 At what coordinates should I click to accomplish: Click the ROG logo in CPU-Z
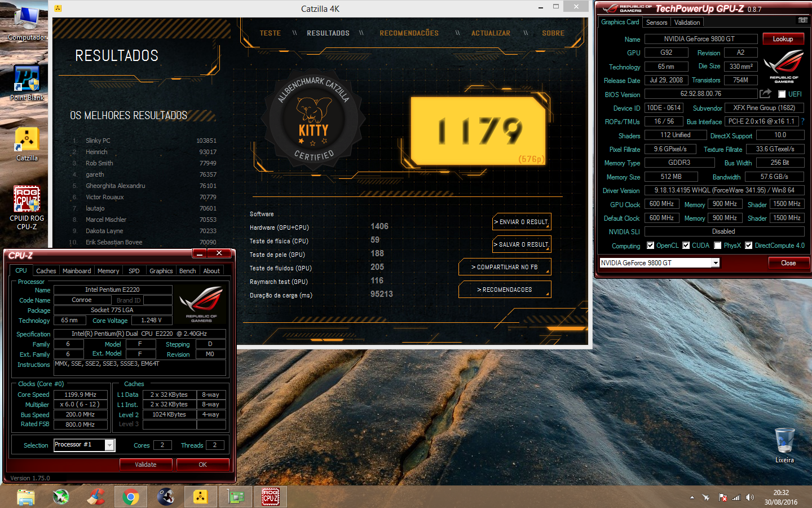pos(201,304)
